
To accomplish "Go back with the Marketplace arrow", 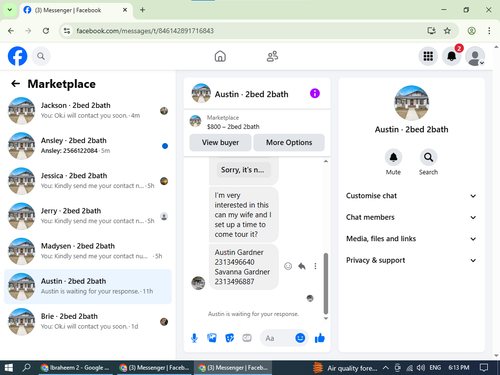I will pos(15,84).
